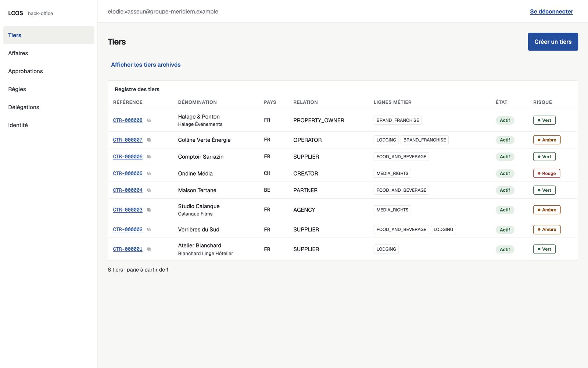Copy reference CTR-000008 with copy icon
Screen dimensions: 588x368
tap(149, 120)
